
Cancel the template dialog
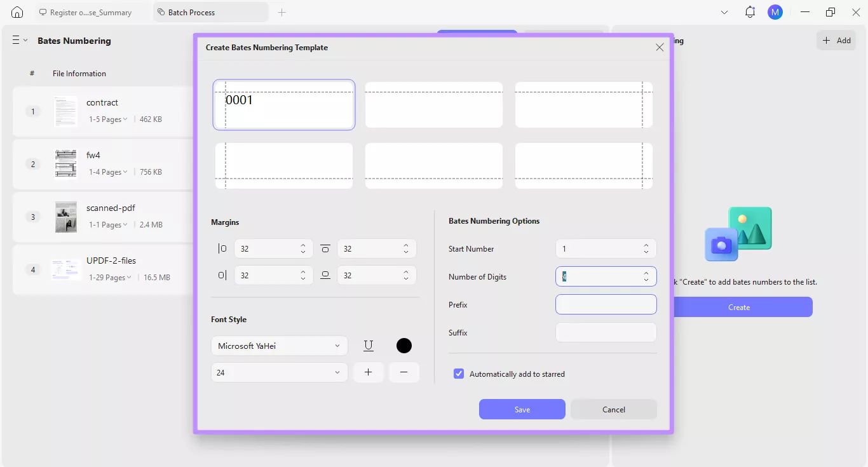pos(614,409)
